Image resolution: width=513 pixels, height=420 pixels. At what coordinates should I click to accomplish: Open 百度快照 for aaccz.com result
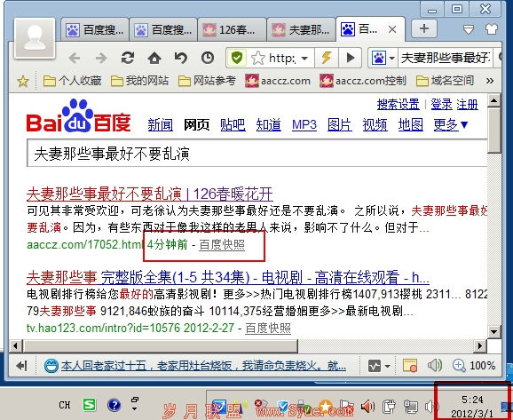(x=222, y=244)
